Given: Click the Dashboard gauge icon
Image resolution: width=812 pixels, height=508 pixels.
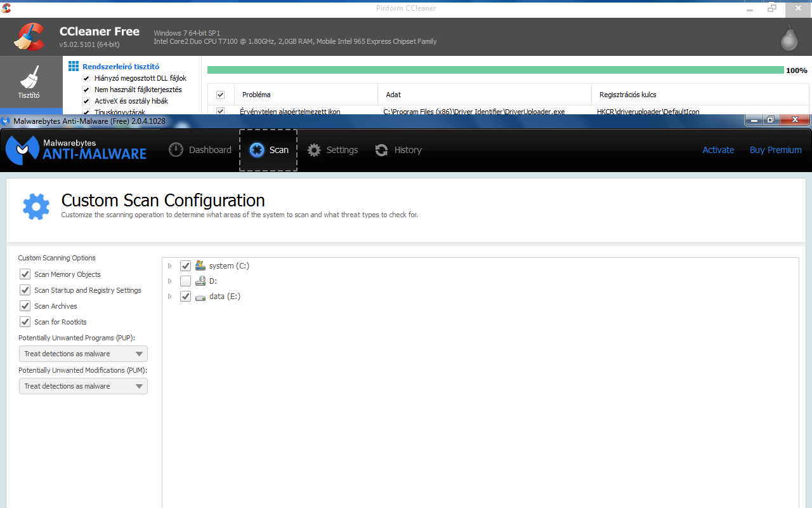Looking at the screenshot, I should [x=176, y=150].
